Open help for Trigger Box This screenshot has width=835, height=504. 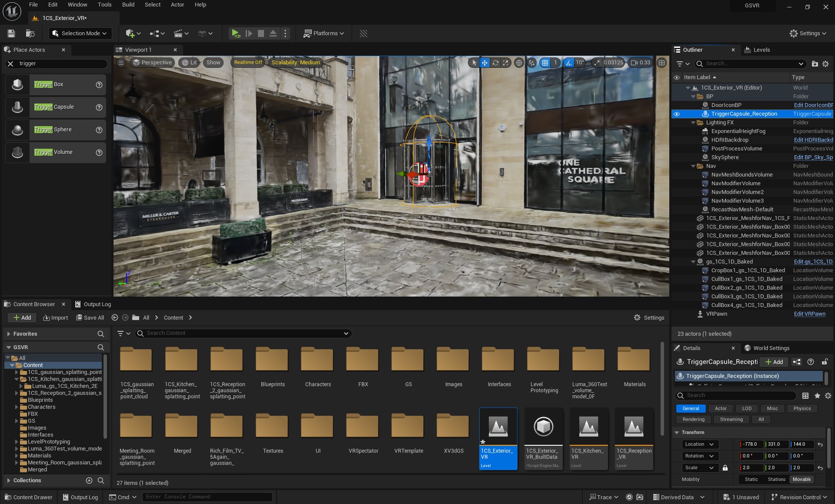(99, 85)
